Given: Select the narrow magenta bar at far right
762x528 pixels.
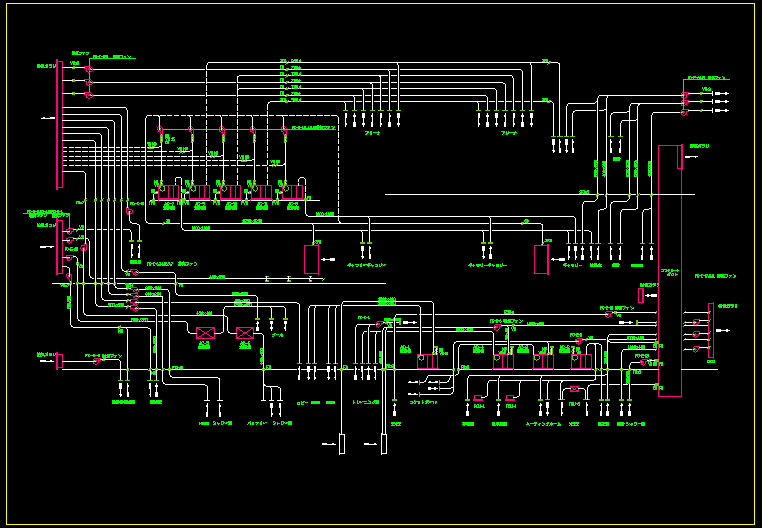Looking at the screenshot, I should click(x=709, y=331).
